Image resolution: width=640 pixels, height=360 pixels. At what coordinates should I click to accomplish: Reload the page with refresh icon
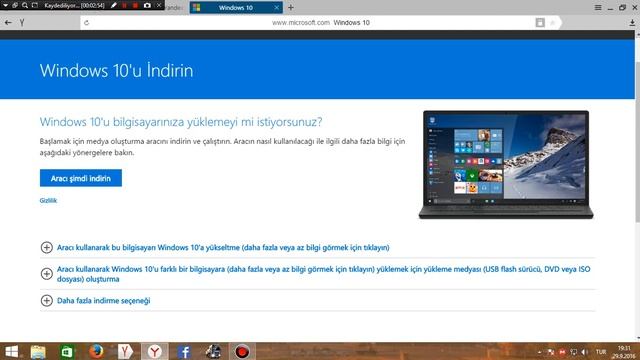coord(87,23)
